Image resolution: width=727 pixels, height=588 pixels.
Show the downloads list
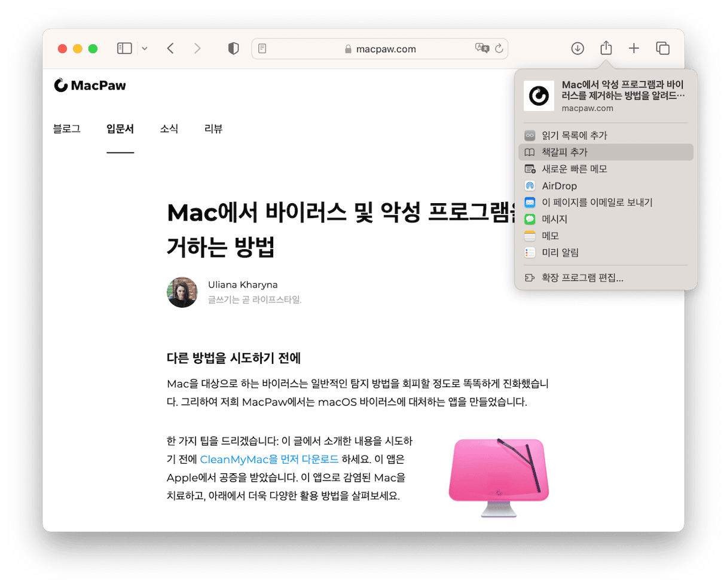coord(578,48)
